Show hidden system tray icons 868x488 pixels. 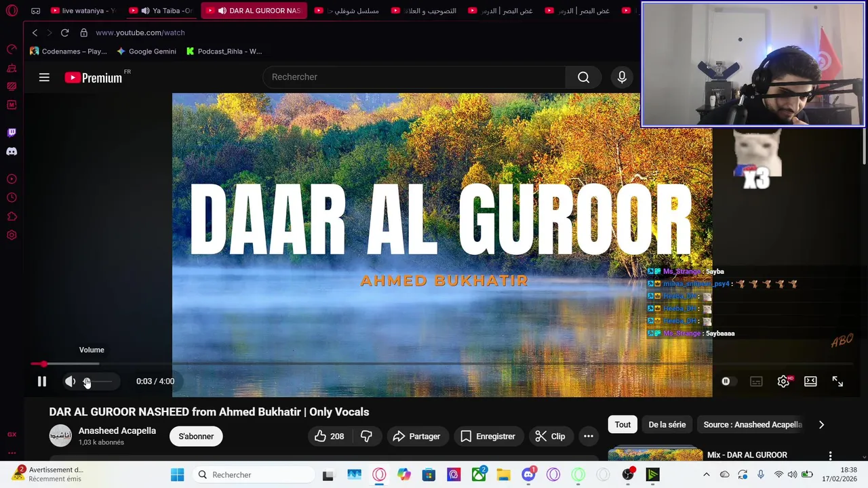coord(706,475)
